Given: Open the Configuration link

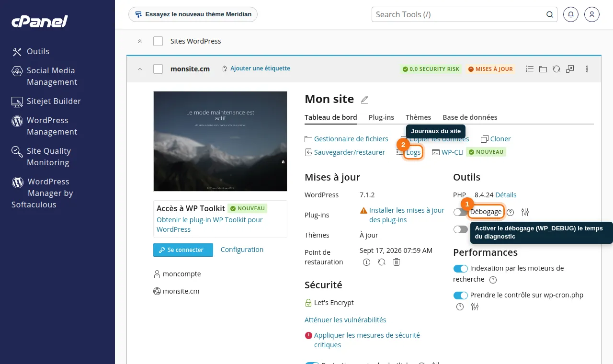Looking at the screenshot, I should tap(242, 250).
